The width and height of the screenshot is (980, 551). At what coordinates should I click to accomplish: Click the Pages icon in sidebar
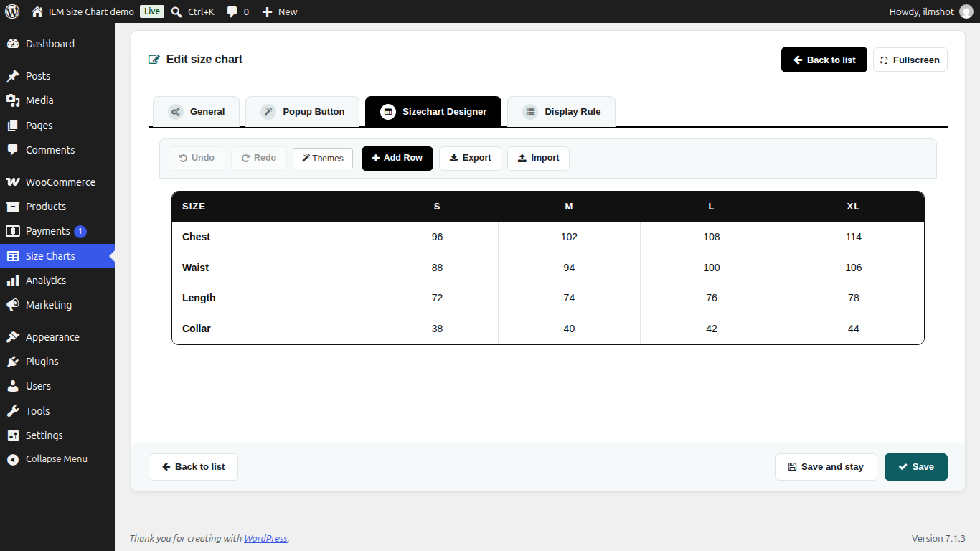[x=13, y=126]
